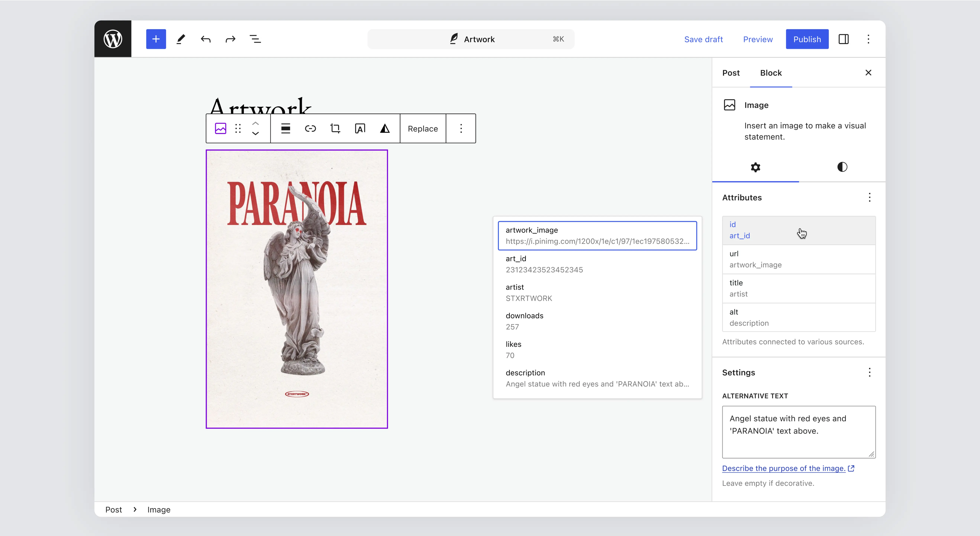
Task: Click the Artwork post title
Action: 261,105
